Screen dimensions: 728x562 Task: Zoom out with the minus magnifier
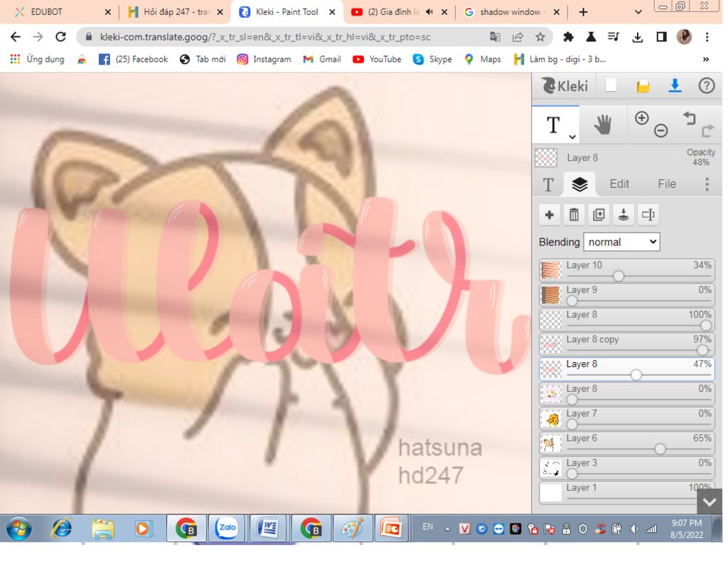tap(660, 131)
